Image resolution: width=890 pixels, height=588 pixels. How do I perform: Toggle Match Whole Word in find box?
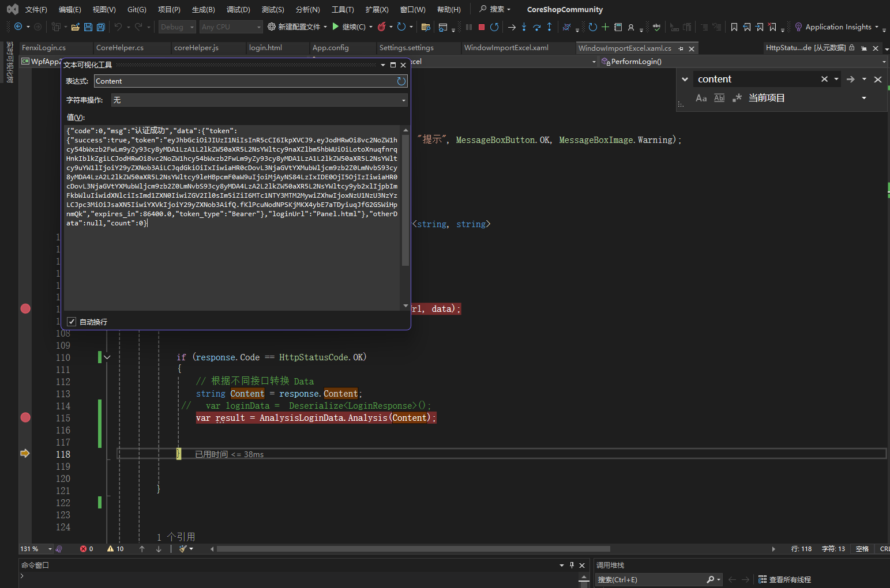(719, 98)
